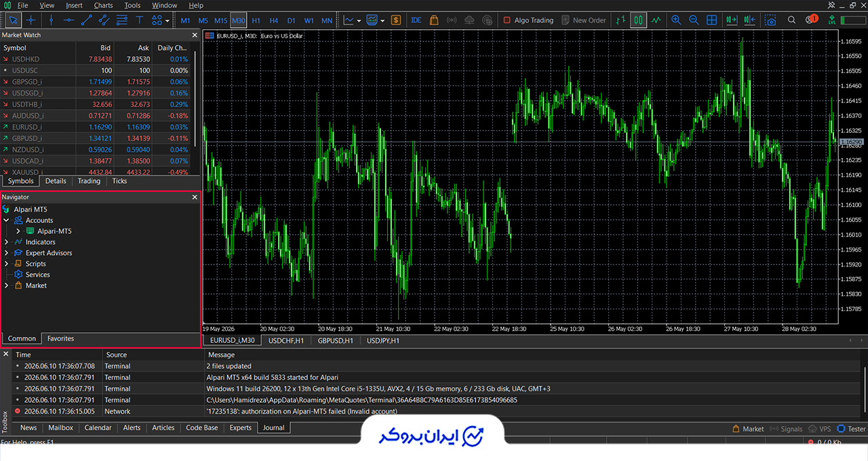Image resolution: width=868 pixels, height=461 pixels.
Task: Click the Shapes objects tool icon
Action: click(157, 20)
